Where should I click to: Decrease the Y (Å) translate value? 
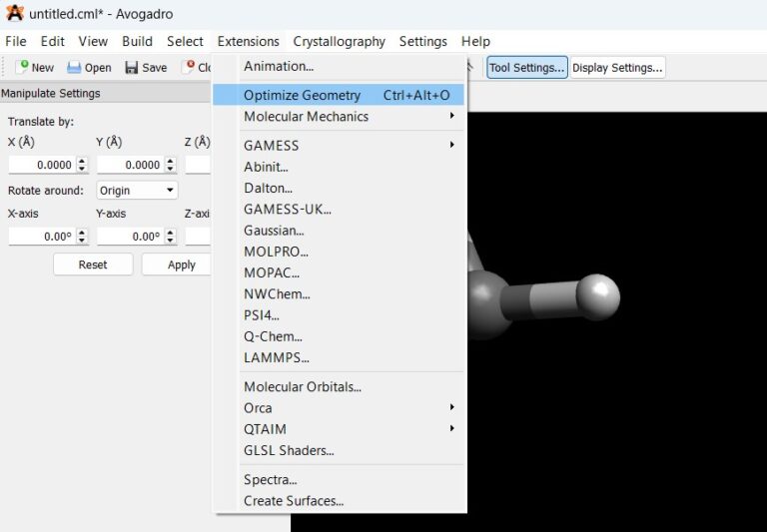click(x=170, y=170)
